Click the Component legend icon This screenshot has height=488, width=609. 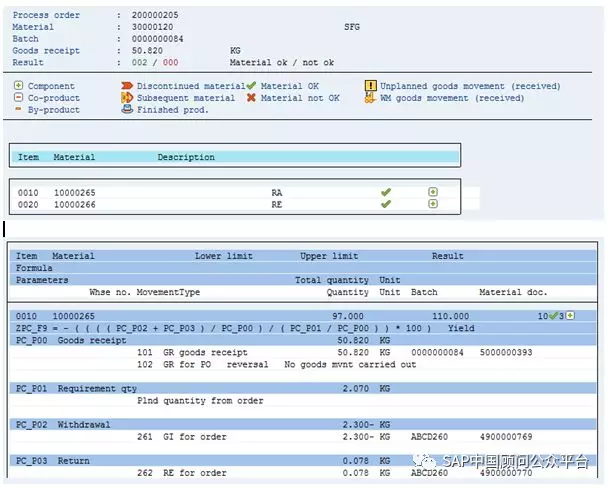coord(19,87)
